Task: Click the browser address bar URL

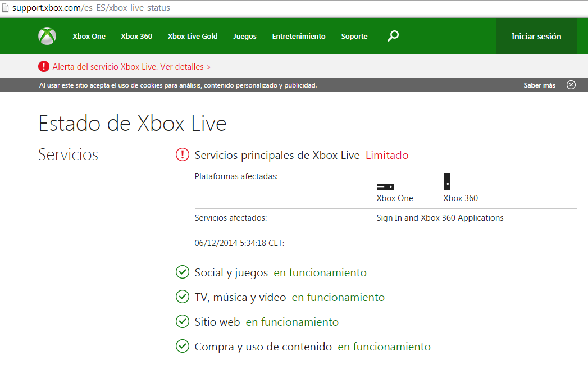Action: (x=84, y=8)
